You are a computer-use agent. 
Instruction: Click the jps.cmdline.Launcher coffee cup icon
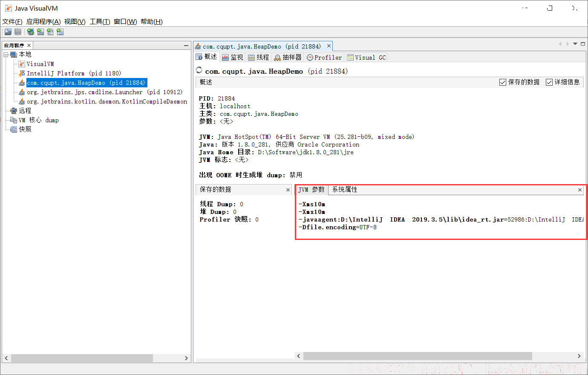coord(22,92)
